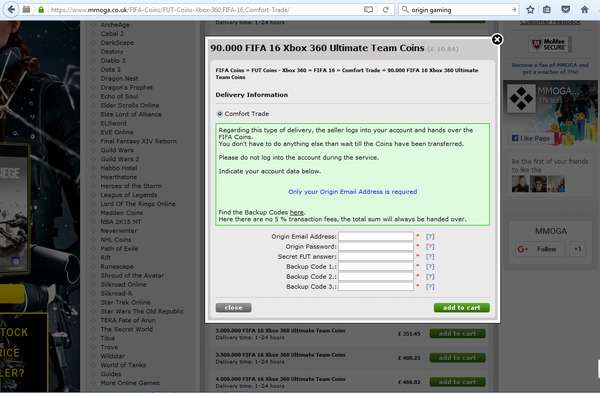Add 90.000 coins to cart in dialog

[x=461, y=308]
